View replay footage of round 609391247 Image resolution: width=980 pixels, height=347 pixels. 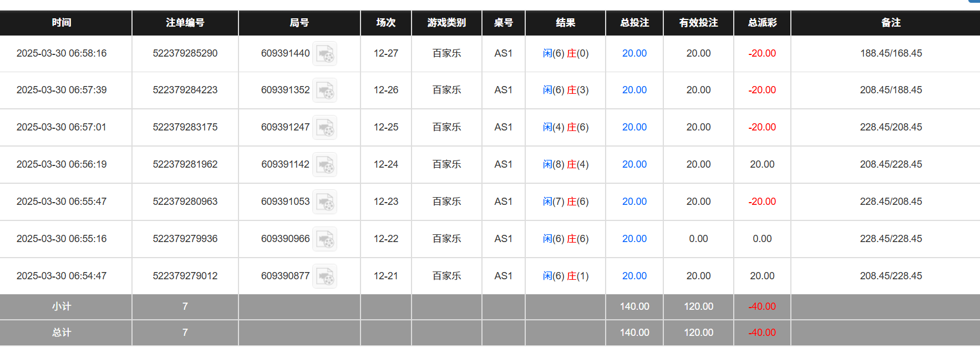pyautogui.click(x=324, y=127)
